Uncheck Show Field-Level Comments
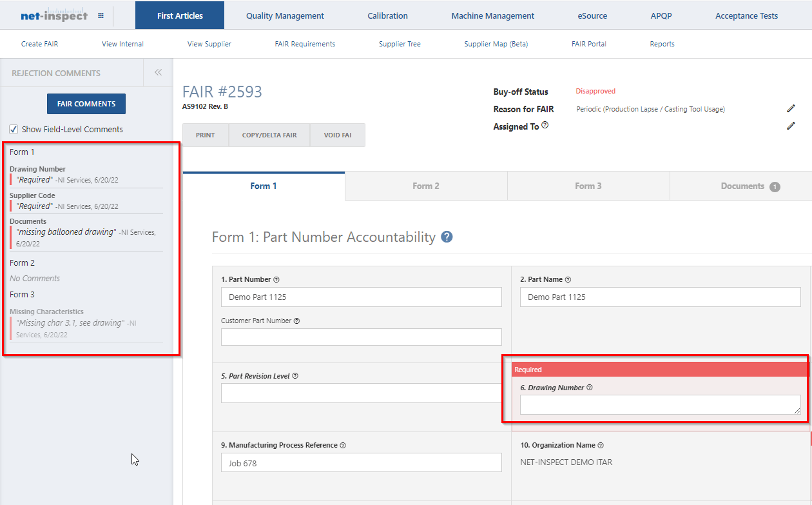 (13, 128)
